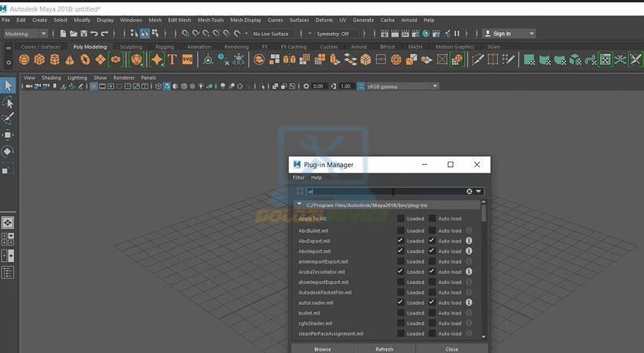Click the Select by component type icon
The width and height of the screenshot is (644, 353).
pyautogui.click(x=155, y=34)
